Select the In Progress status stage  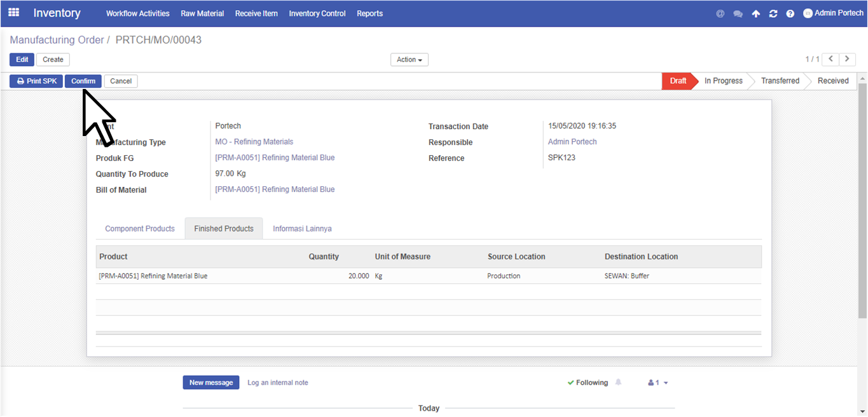(x=723, y=81)
